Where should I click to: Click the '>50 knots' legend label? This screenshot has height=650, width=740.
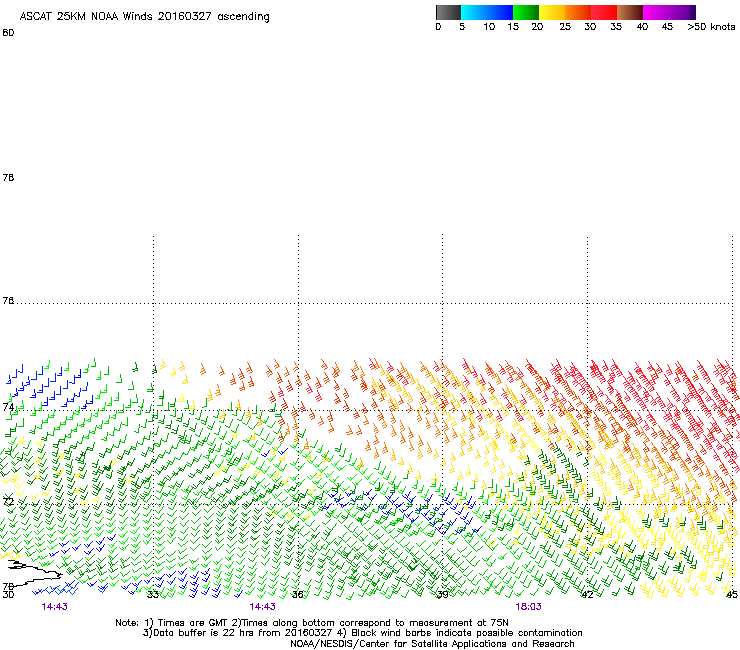click(x=711, y=27)
